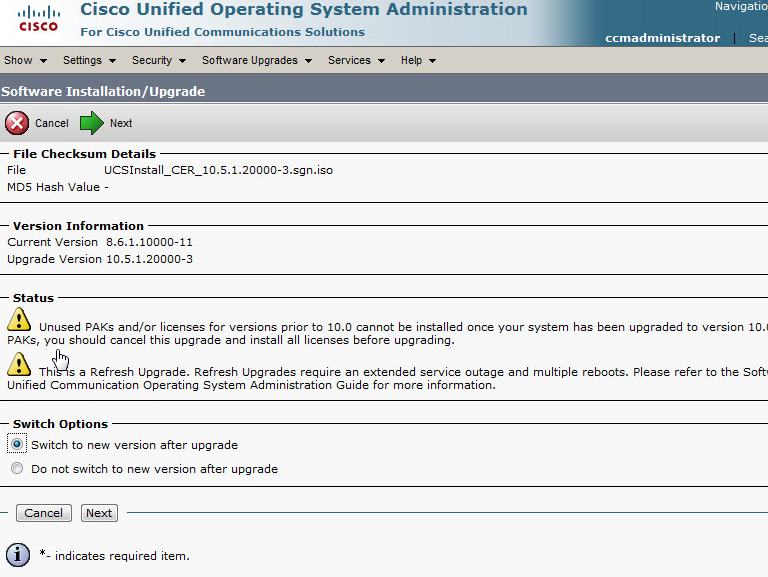Image resolution: width=768 pixels, height=577 pixels.
Task: Click the File Checksum Details heading
Action: coord(84,154)
